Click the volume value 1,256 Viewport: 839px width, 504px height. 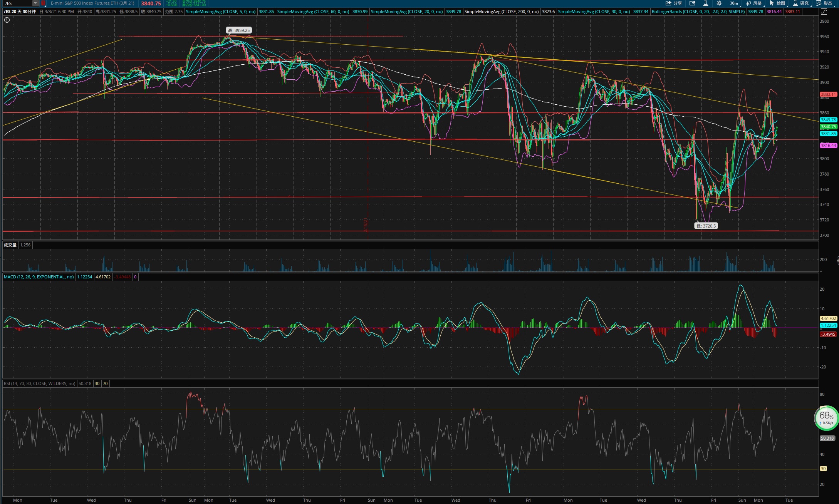pos(25,245)
